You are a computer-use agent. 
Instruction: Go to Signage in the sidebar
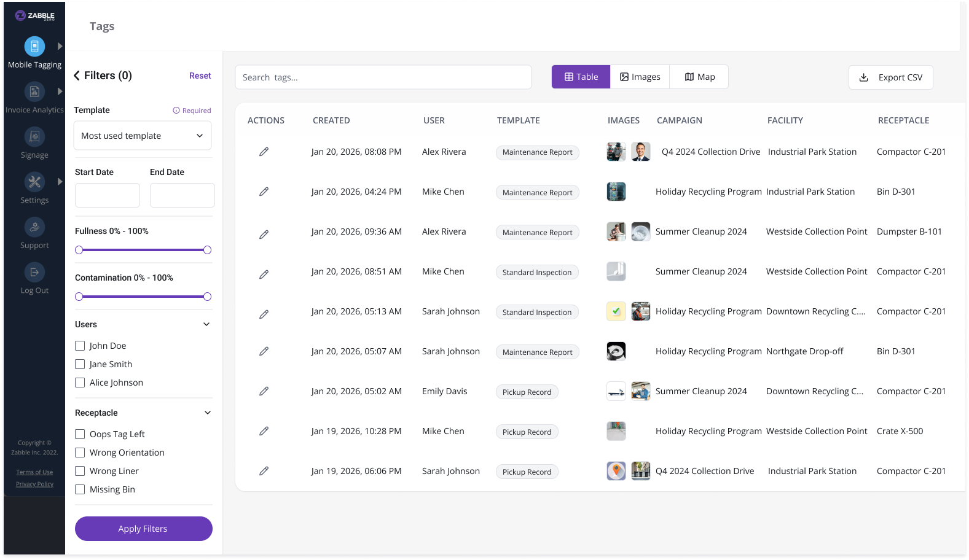(x=34, y=137)
